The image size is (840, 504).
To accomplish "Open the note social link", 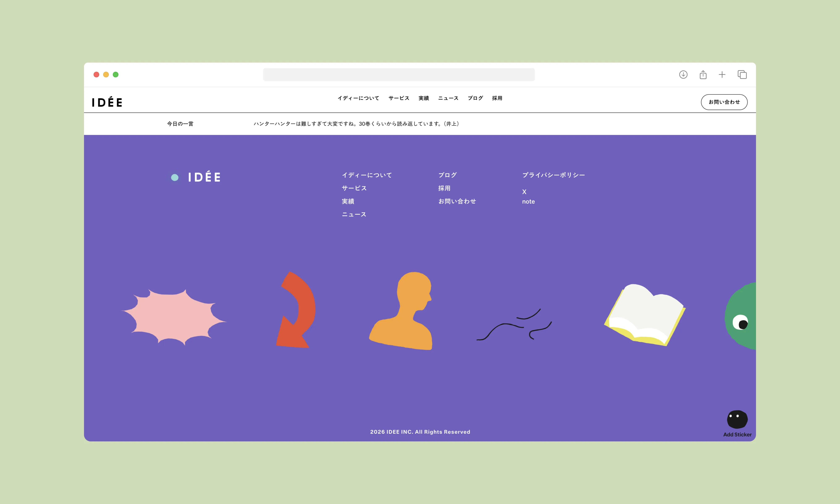I will click(528, 201).
